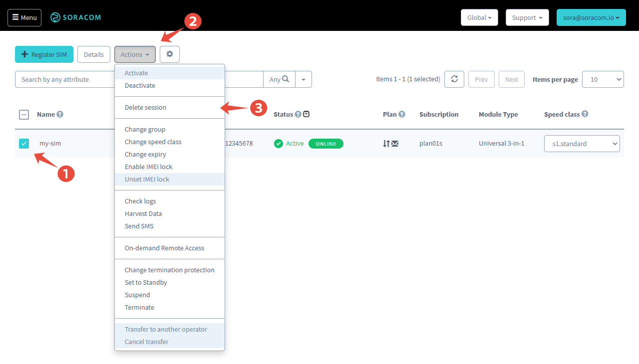Click the Soracom logo

76,17
